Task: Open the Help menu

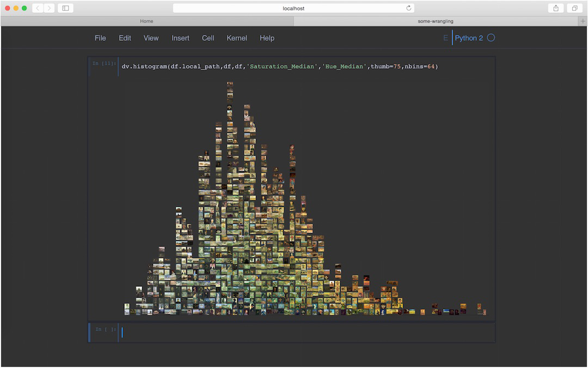Action: (x=267, y=38)
